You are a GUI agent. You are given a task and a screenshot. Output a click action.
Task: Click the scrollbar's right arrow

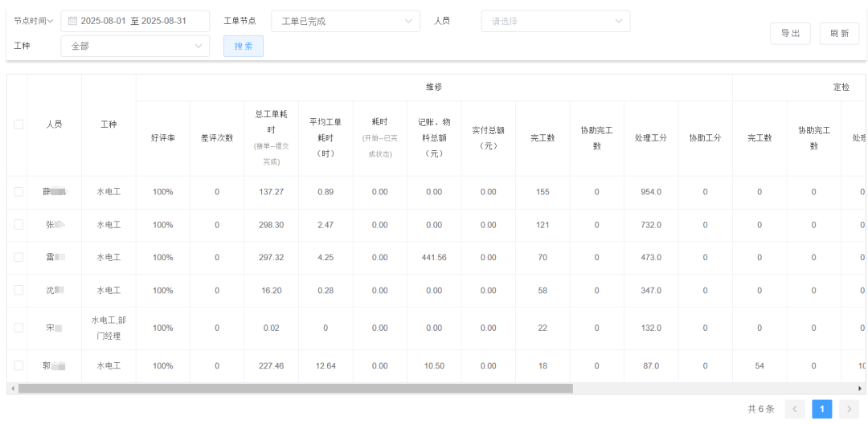point(860,389)
